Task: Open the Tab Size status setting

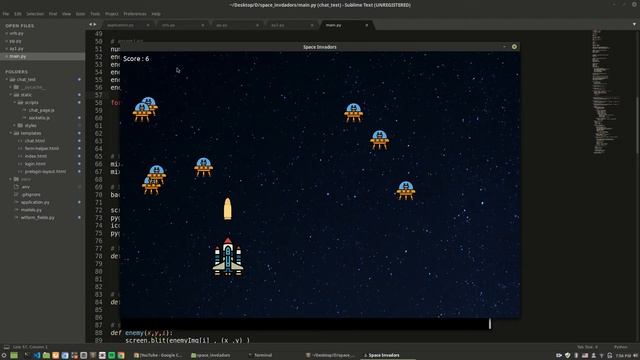Action: click(587, 347)
